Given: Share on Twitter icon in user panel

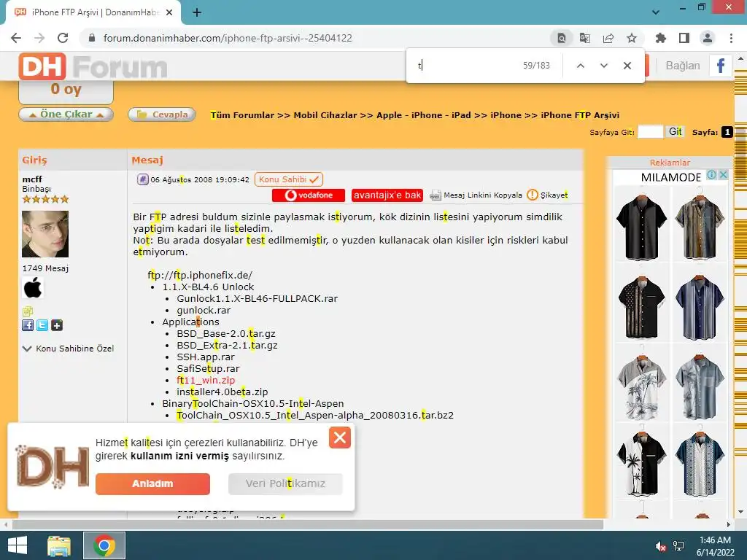Looking at the screenshot, I should coord(42,325).
